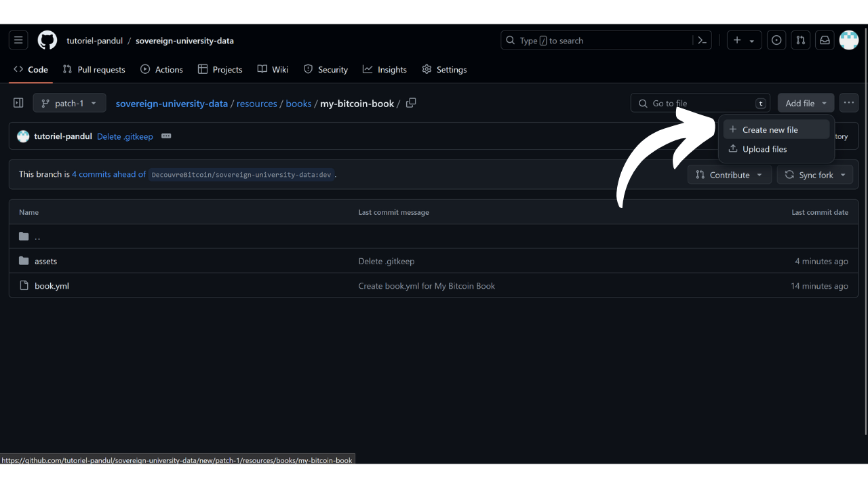Switch to the Code tab
Screen dimensions: 868x488
(x=31, y=69)
